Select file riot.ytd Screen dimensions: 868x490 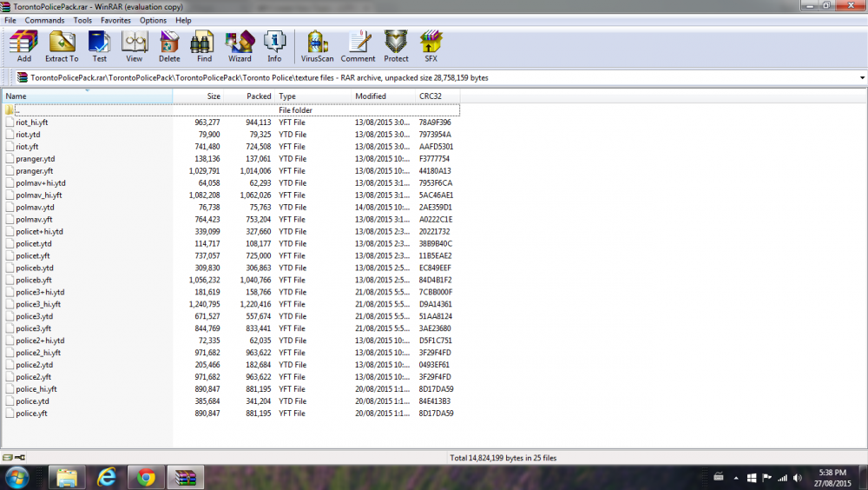click(28, 135)
